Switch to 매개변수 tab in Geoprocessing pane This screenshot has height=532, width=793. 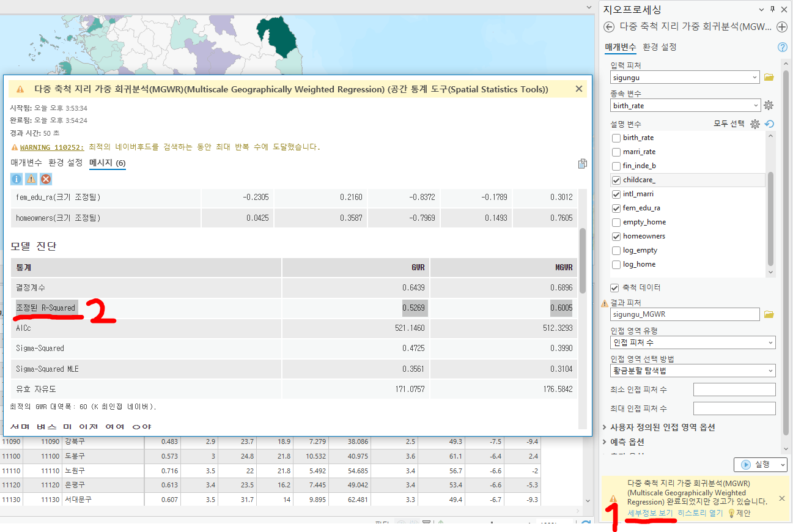coord(621,47)
